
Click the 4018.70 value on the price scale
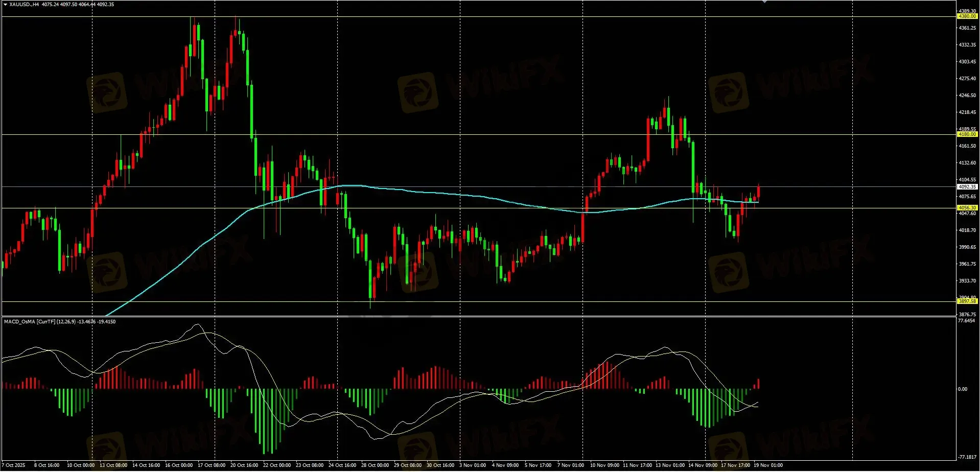coord(967,230)
